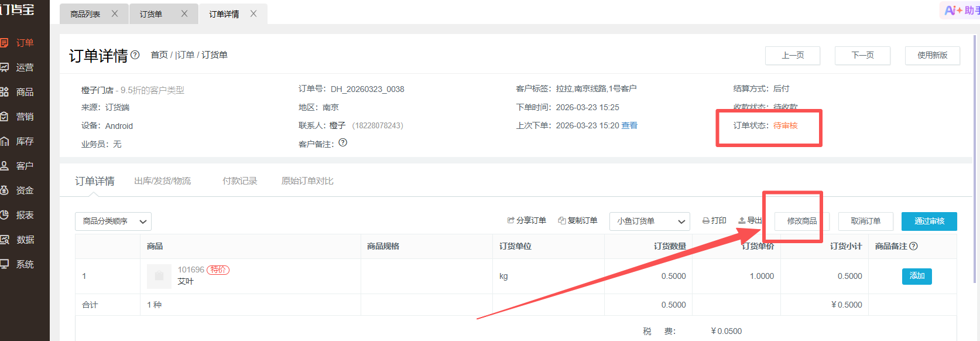Click the 修改商品 button

click(x=802, y=221)
